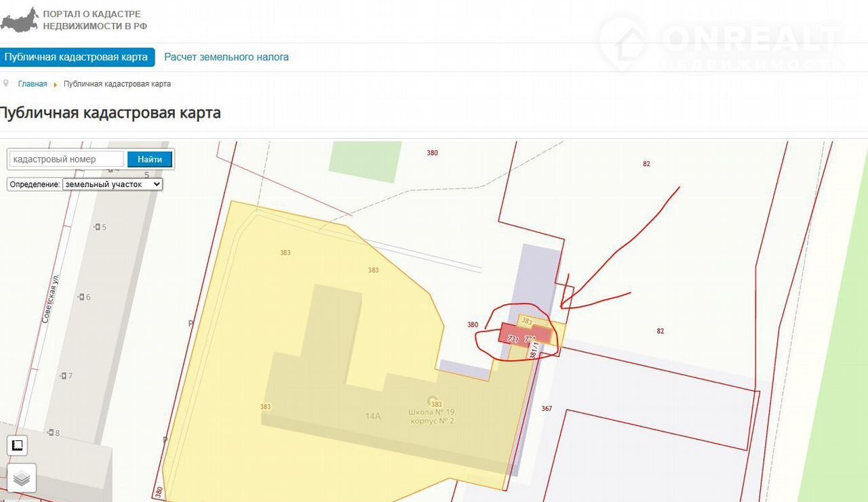868x502 pixels.
Task: Click the entrance icon beside building 8
Action: 50,432
